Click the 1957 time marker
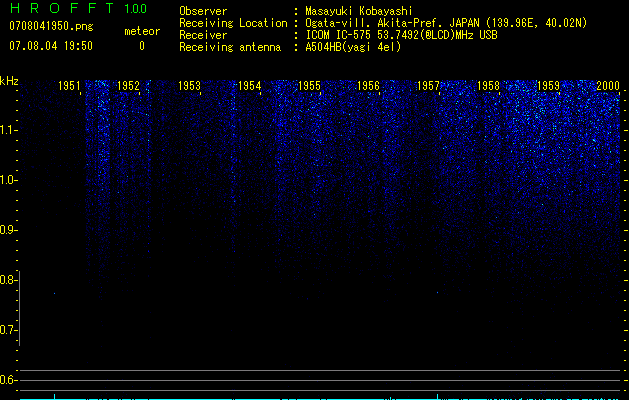Image resolution: width=629 pixels, height=400 pixels. (428, 86)
